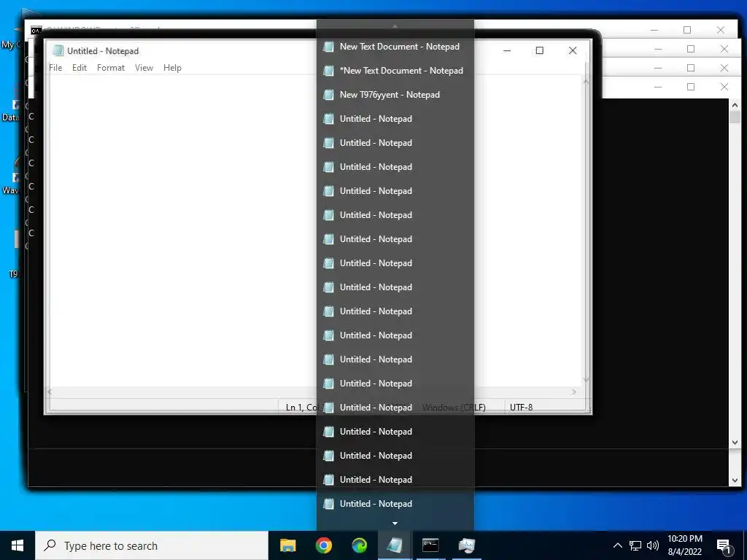Screen dimensions: 747x560
Task: Click Notepad horizontal scrollbar left arrow
Action: pos(50,392)
